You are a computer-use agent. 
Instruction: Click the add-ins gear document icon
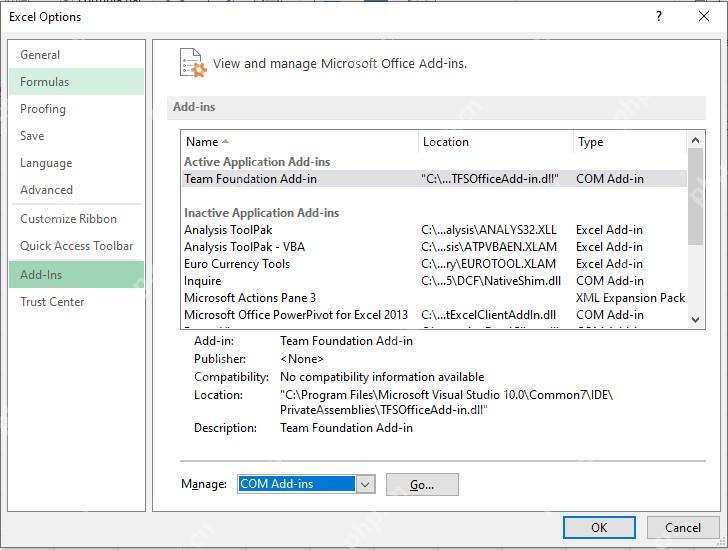click(193, 63)
